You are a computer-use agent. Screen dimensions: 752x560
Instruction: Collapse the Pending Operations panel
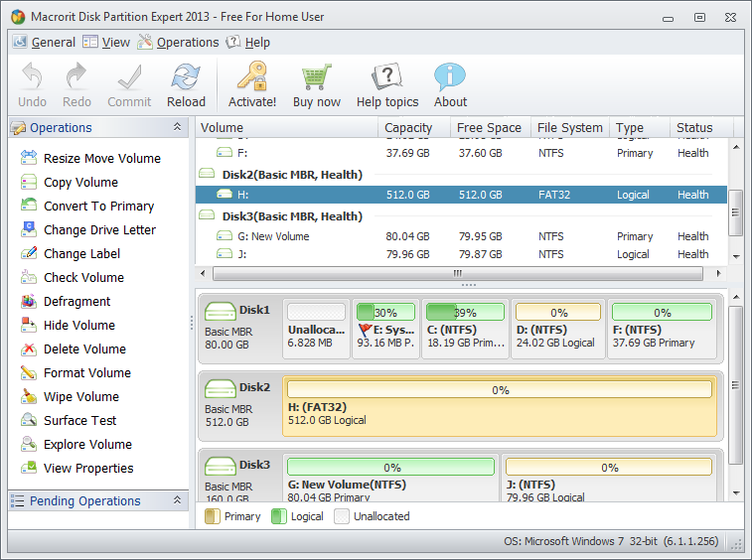177,500
